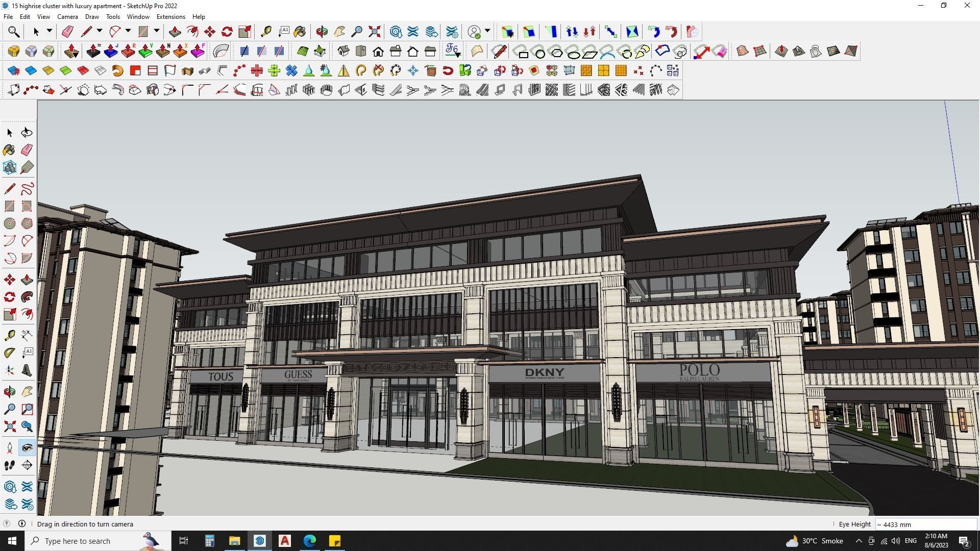Image resolution: width=980 pixels, height=551 pixels.
Task: Open the Draw menu
Action: (x=92, y=17)
